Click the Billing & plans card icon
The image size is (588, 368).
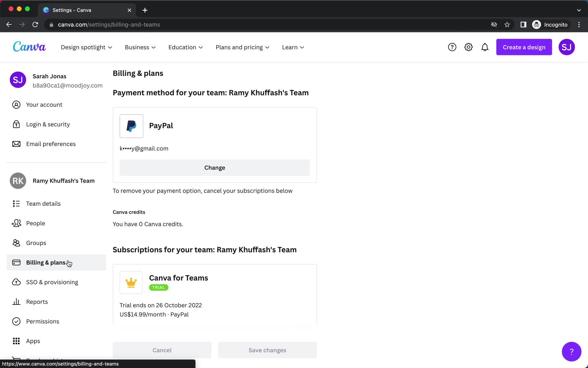click(16, 263)
